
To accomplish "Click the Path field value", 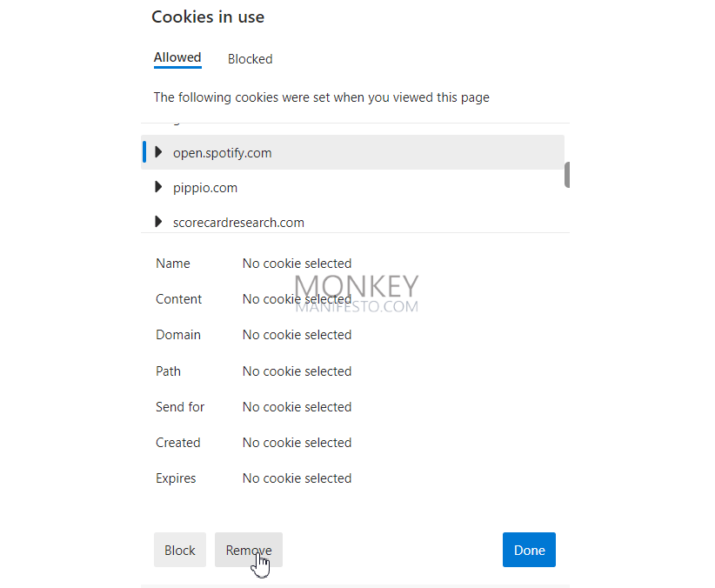I will point(297,371).
